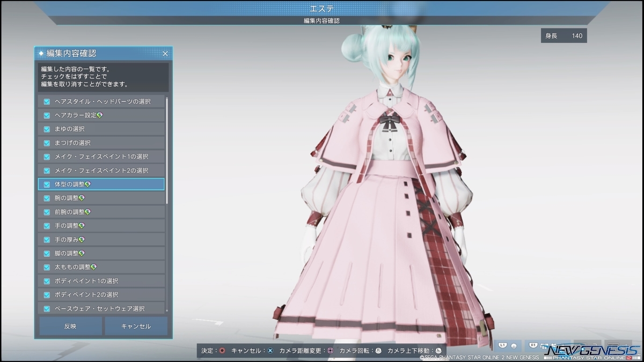Toggle the 腕の調整 checkbox
This screenshot has height=362, width=644.
47,198
